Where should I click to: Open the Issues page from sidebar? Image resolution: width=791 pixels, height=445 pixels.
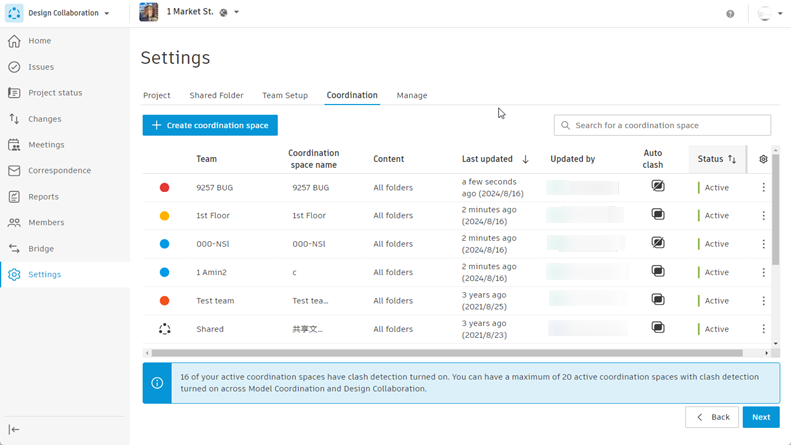coord(41,67)
